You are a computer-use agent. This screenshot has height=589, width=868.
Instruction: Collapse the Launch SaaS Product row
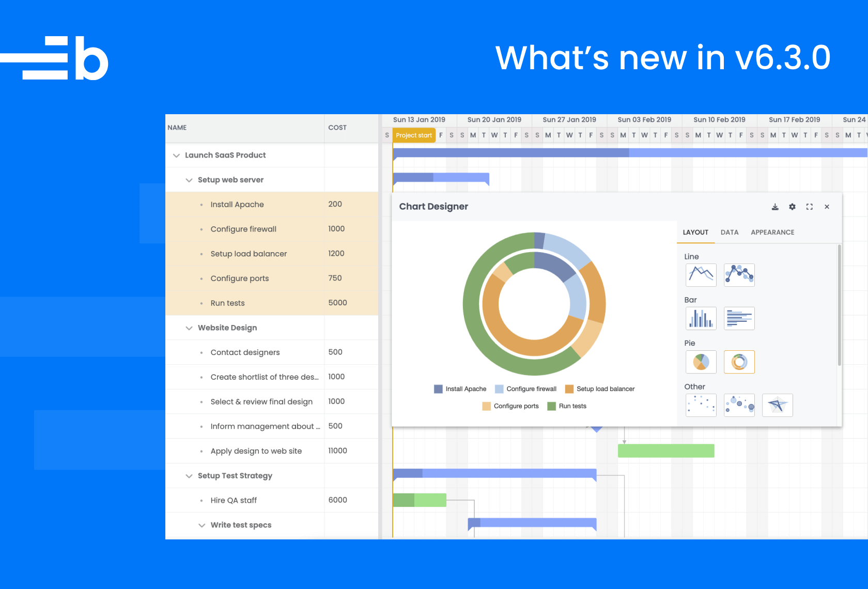click(x=176, y=156)
